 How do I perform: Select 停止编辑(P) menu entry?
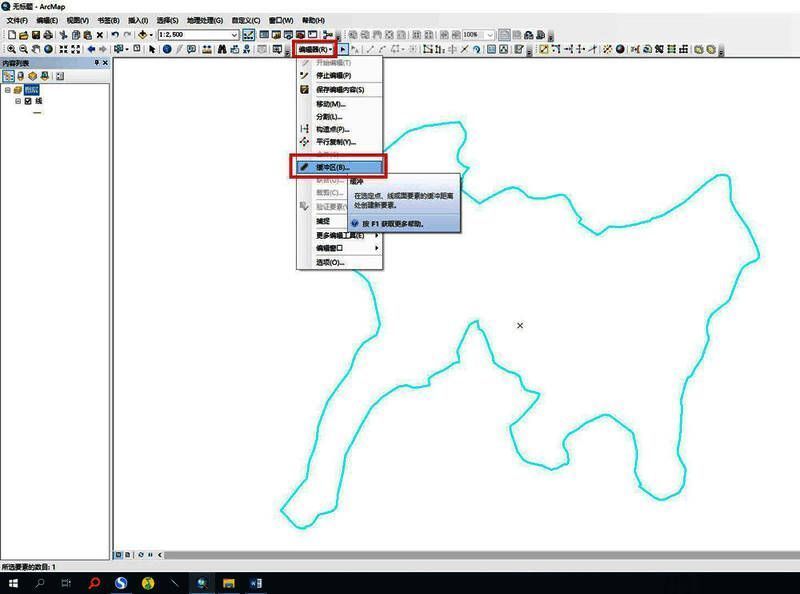click(x=333, y=76)
